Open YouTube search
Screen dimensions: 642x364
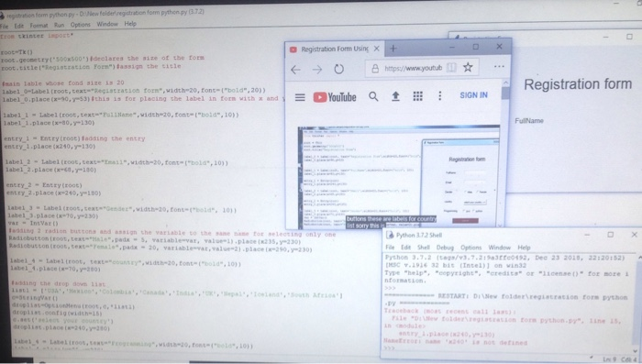pos(373,96)
